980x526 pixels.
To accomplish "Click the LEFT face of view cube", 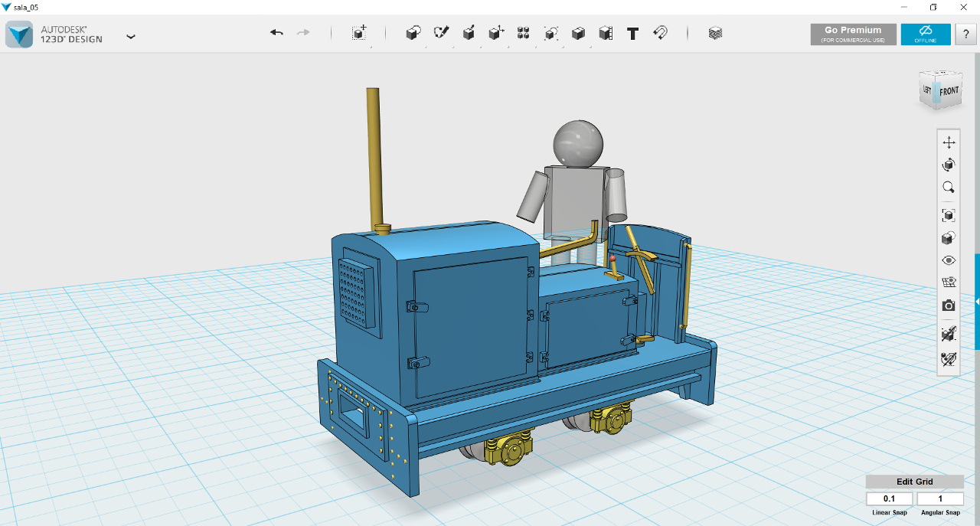I will 928,90.
